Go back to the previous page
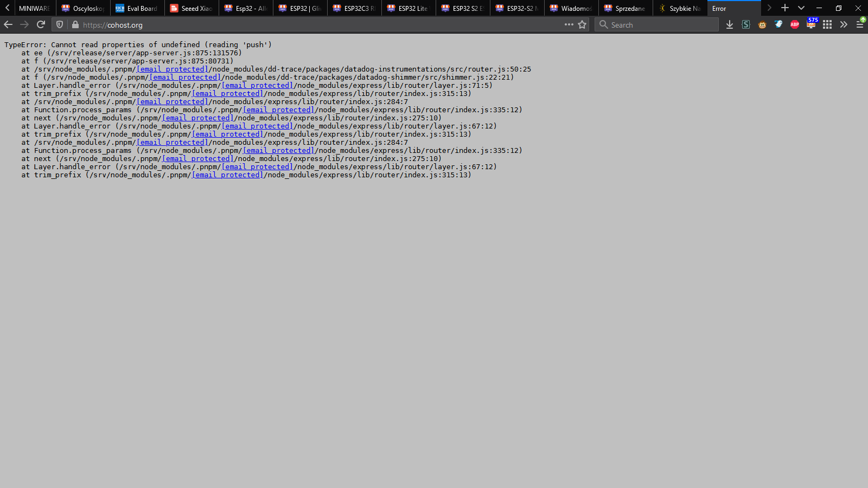This screenshot has height=488, width=868. pyautogui.click(x=8, y=24)
